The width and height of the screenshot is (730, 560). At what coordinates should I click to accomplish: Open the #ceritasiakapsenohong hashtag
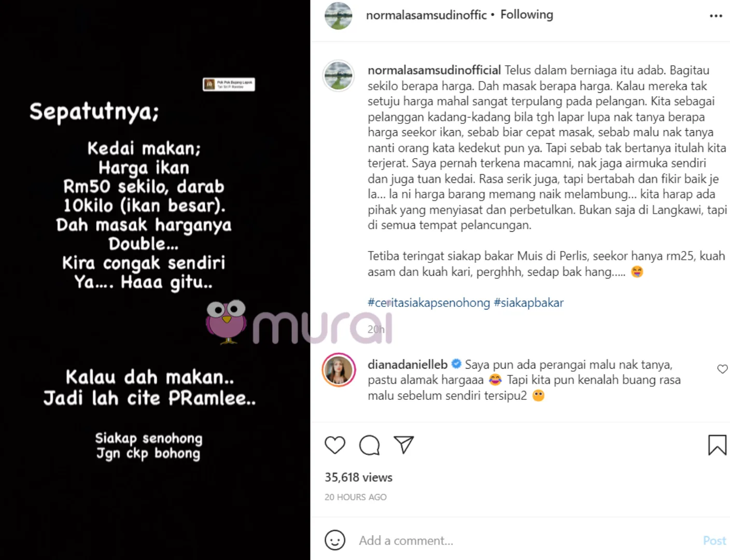point(429,303)
